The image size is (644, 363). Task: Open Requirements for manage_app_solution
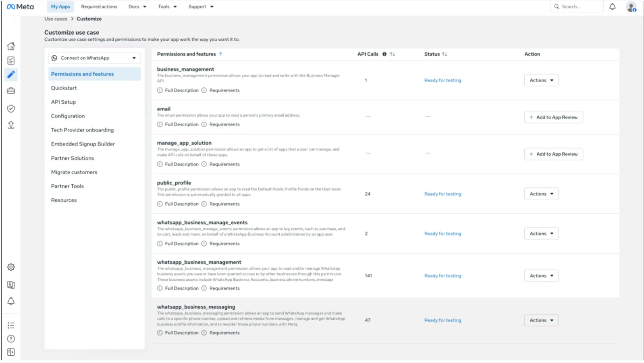tap(224, 164)
